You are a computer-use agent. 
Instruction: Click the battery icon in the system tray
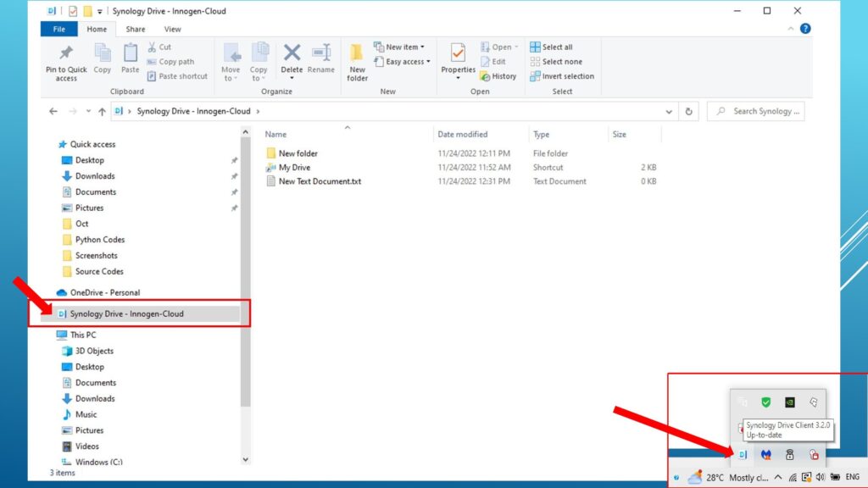pos(835,477)
